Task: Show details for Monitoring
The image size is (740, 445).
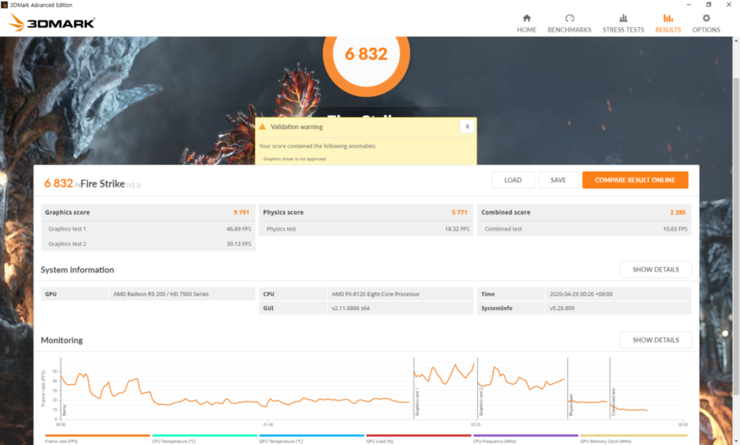Action: point(656,340)
